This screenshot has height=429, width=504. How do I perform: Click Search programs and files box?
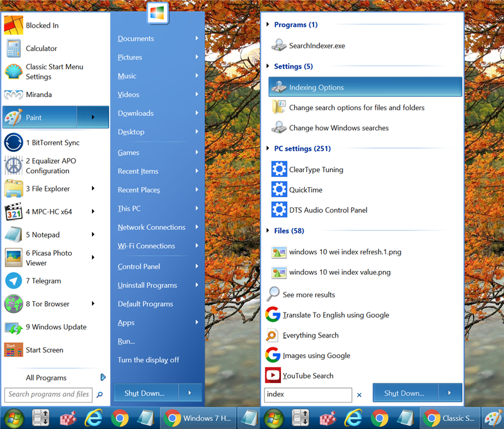[49, 394]
